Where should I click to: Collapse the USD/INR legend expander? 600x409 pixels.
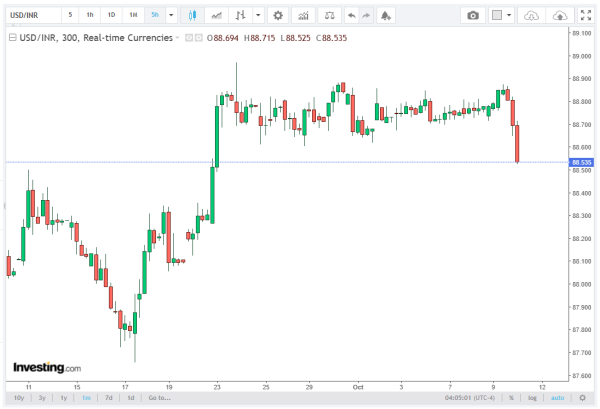click(12, 36)
